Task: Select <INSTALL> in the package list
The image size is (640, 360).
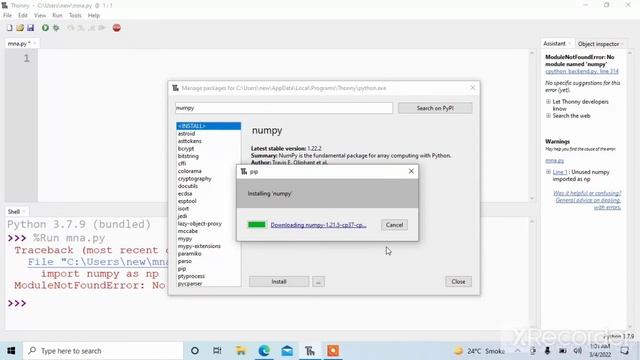Action: (208, 126)
